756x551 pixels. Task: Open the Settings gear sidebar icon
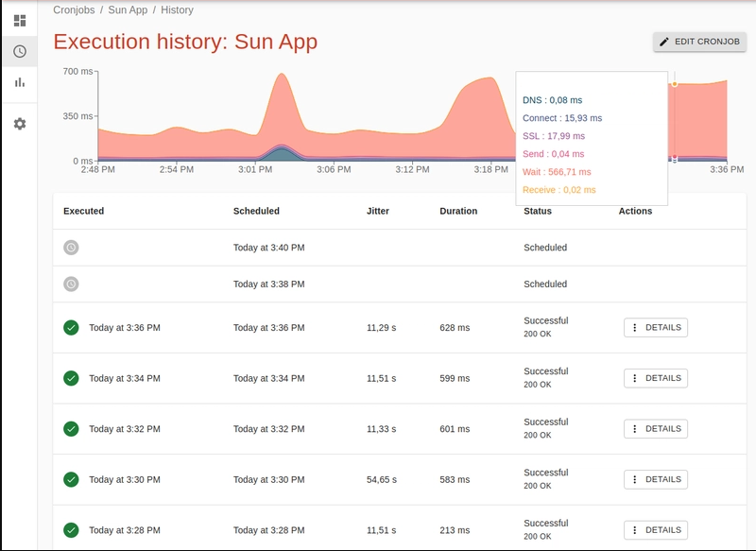(20, 124)
